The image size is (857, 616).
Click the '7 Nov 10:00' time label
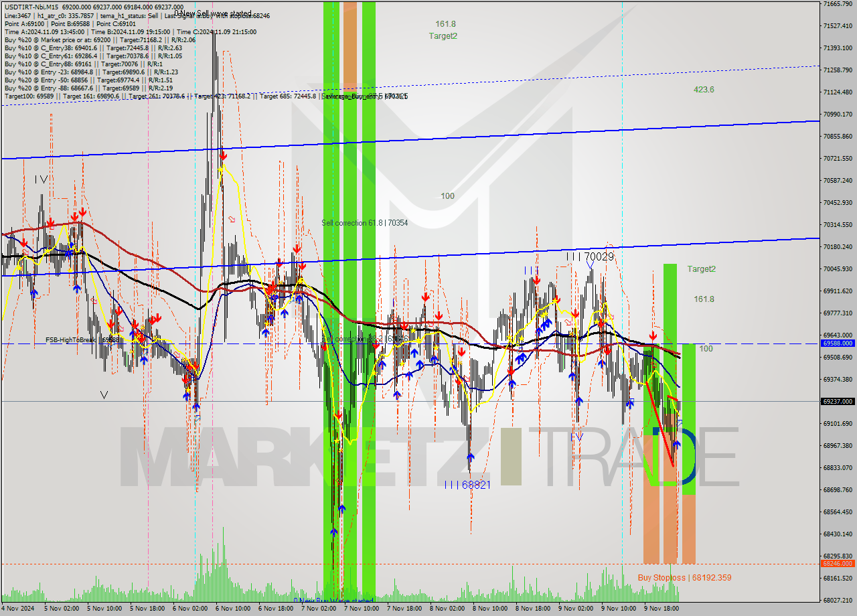pos(362,609)
